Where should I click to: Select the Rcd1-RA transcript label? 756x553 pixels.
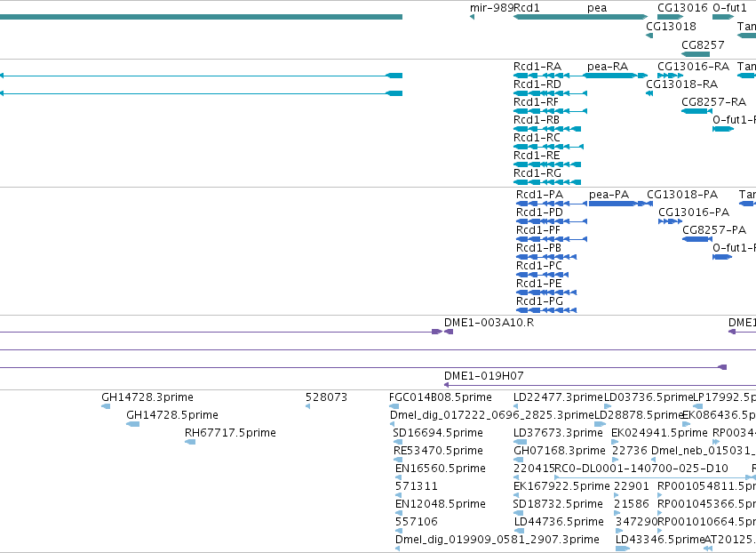click(537, 66)
